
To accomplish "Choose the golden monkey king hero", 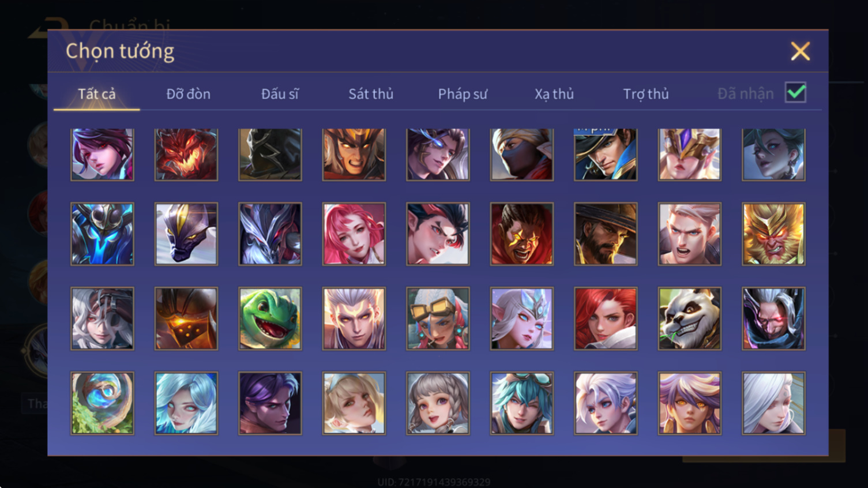I will (773, 234).
